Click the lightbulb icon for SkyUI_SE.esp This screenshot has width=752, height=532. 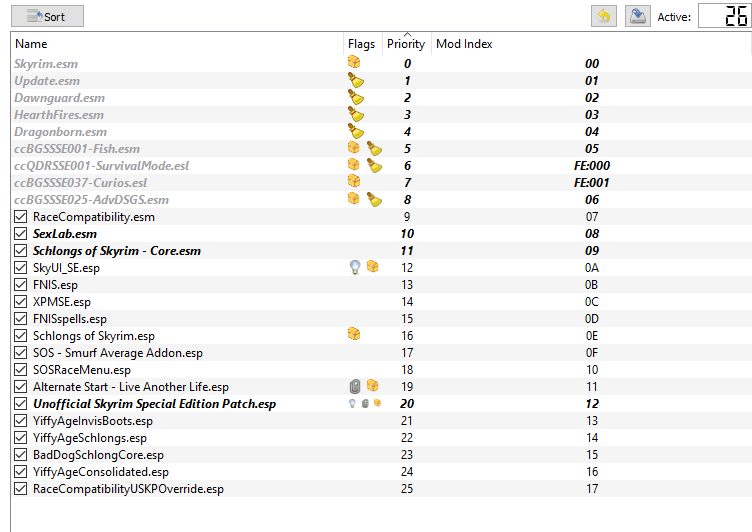point(355,267)
